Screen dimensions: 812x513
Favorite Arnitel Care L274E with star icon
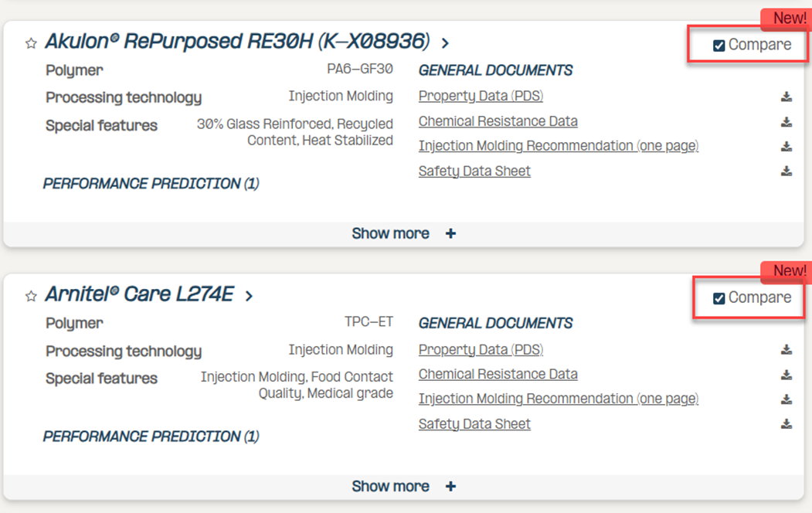[x=31, y=296]
